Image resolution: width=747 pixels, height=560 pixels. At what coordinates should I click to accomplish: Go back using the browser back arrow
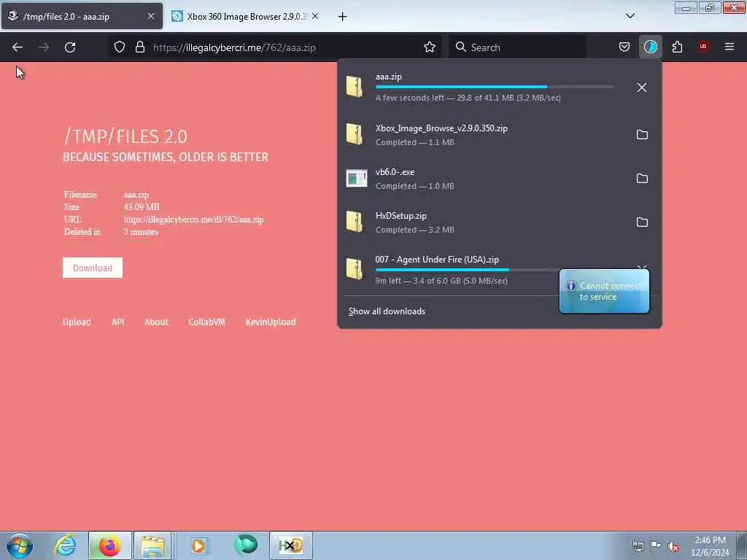click(18, 47)
